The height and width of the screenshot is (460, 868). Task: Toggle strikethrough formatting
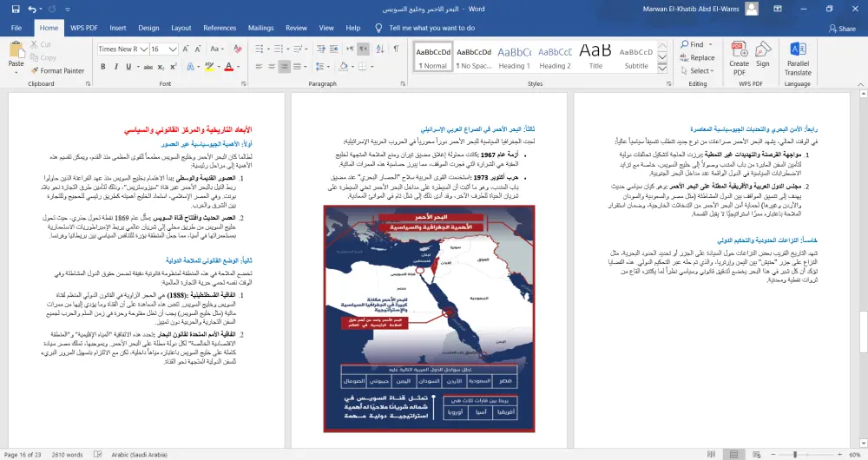[x=148, y=67]
